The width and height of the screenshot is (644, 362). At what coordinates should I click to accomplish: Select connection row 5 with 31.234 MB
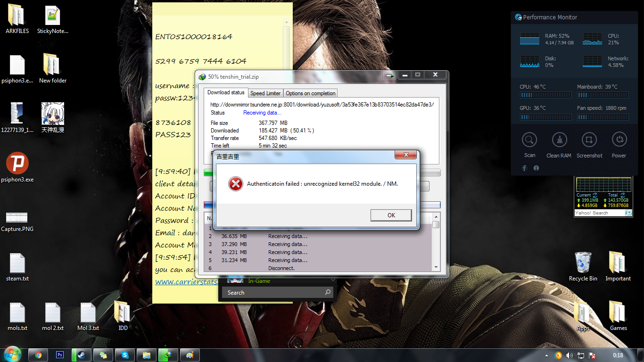click(x=318, y=260)
